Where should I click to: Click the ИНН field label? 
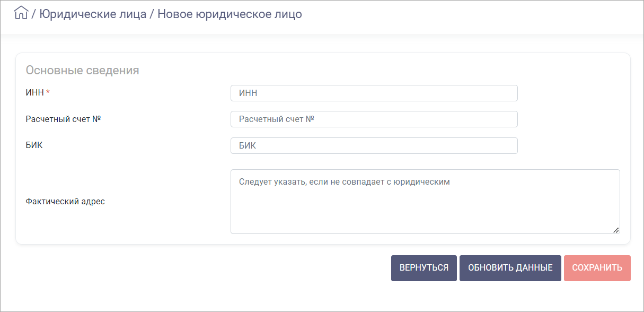pyautogui.click(x=34, y=93)
